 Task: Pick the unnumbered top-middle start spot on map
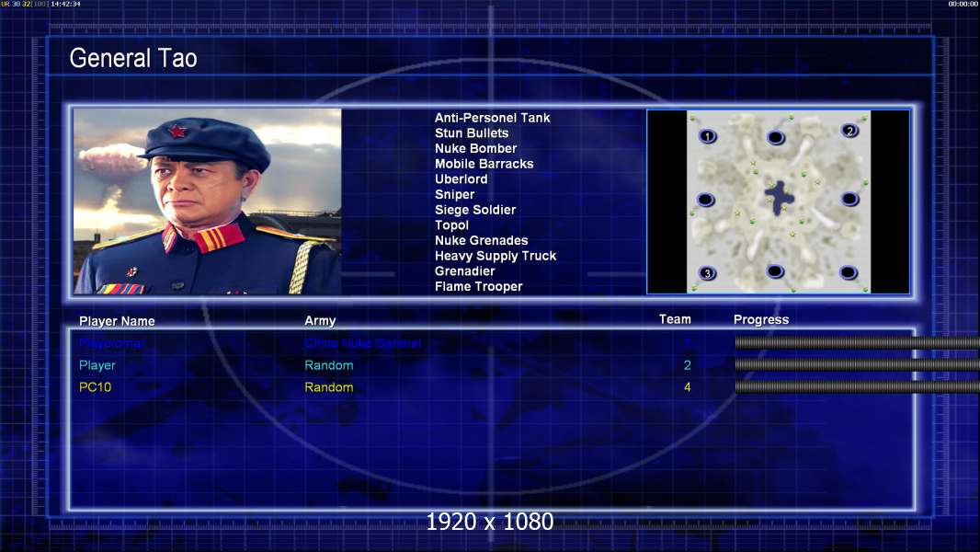coord(776,137)
